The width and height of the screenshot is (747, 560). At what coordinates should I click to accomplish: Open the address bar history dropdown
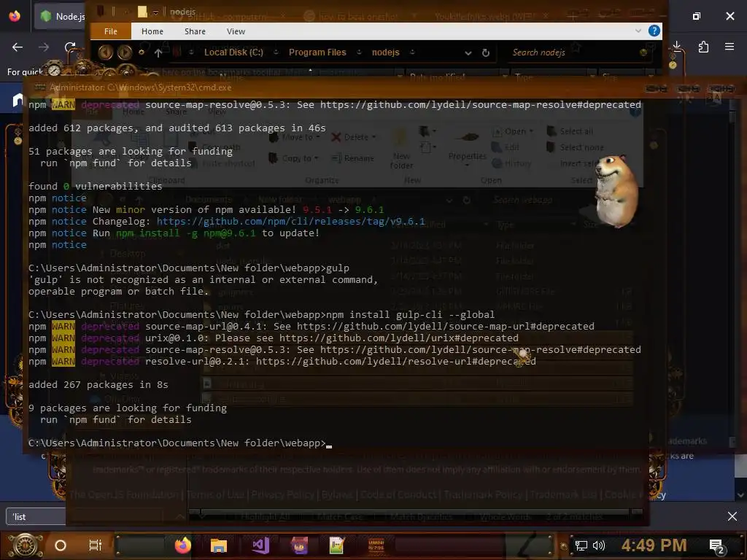coord(468,52)
